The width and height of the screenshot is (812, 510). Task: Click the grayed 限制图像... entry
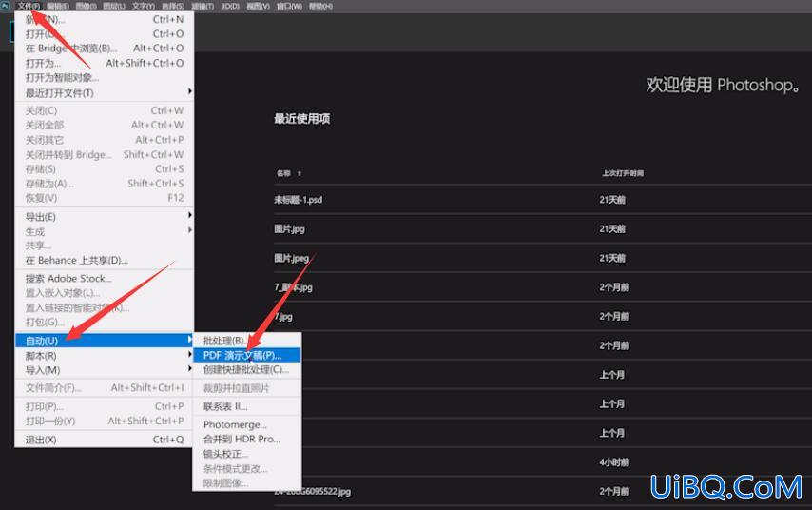click(x=246, y=483)
